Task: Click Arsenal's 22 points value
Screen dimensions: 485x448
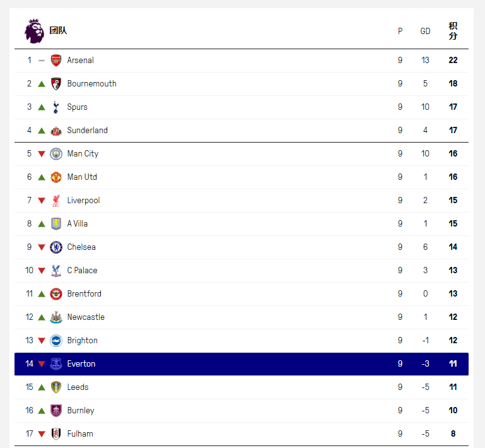Action: (453, 61)
